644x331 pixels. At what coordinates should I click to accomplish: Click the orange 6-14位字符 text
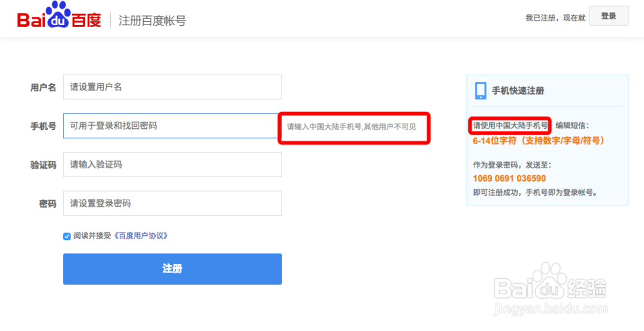tap(539, 140)
